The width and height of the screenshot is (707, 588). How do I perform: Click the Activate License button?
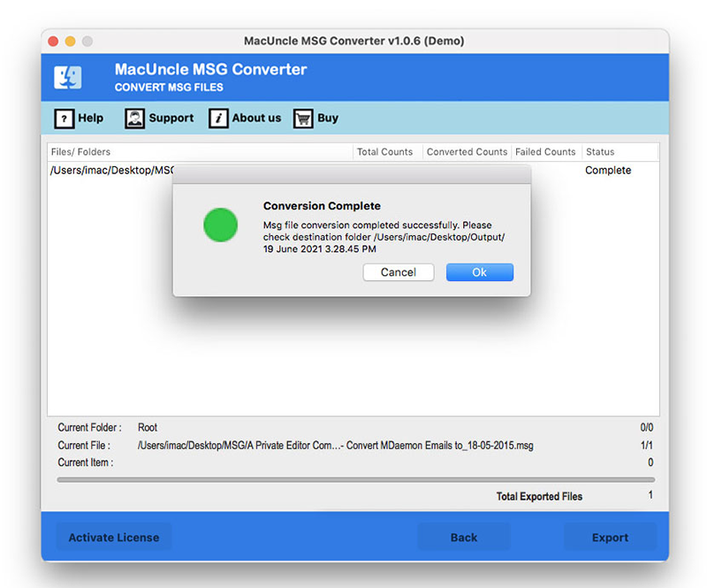click(x=114, y=537)
